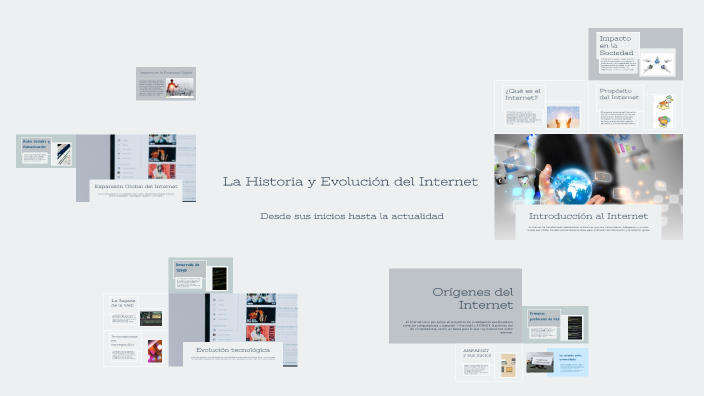Click the text block under 'Propósito del Internet'

pos(618,118)
